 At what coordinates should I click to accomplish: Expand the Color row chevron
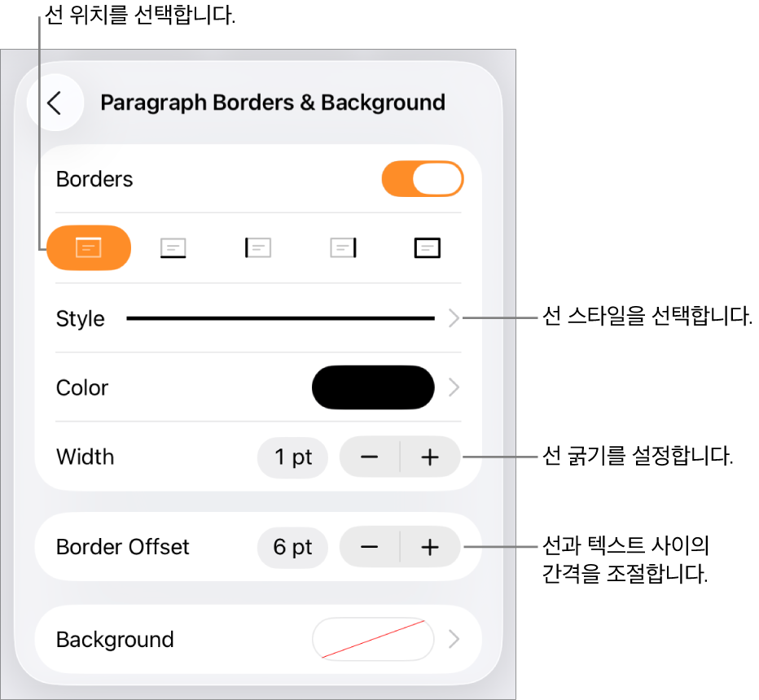454,387
